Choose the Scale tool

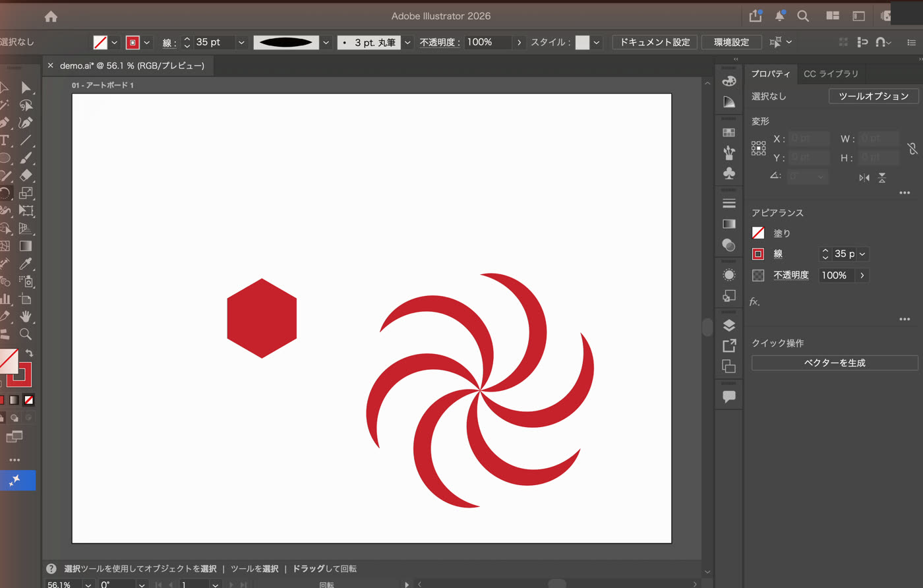point(26,193)
